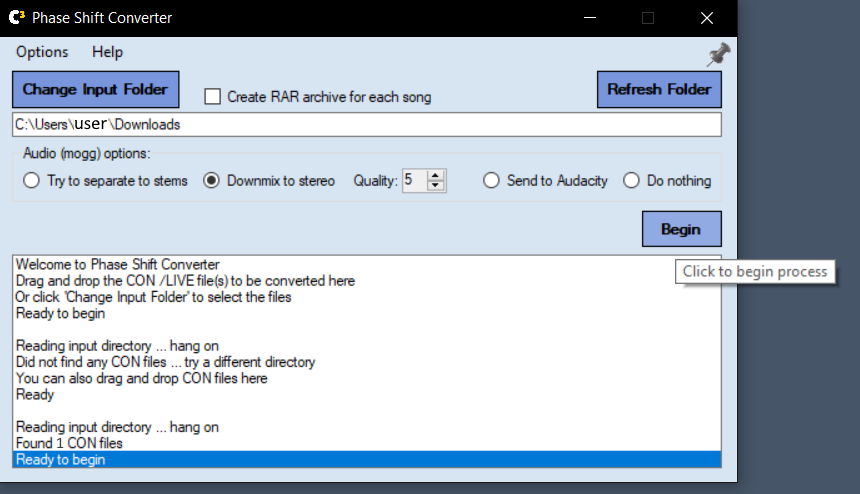
Task: Click the Refresh Folder button
Action: coord(659,89)
